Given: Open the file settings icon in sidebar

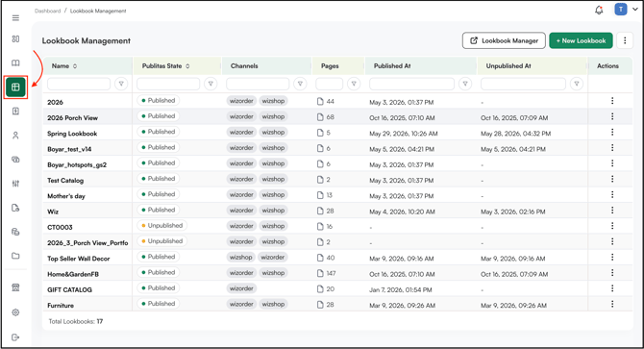Looking at the screenshot, I should tap(15, 208).
